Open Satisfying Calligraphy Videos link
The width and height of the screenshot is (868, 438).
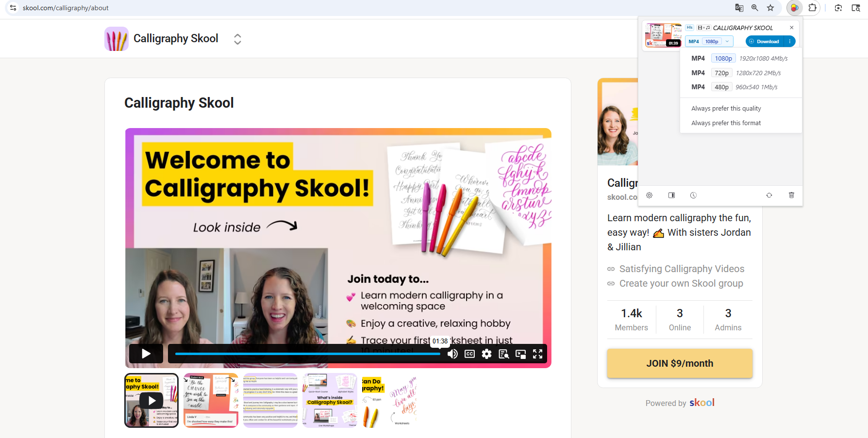[x=682, y=269]
